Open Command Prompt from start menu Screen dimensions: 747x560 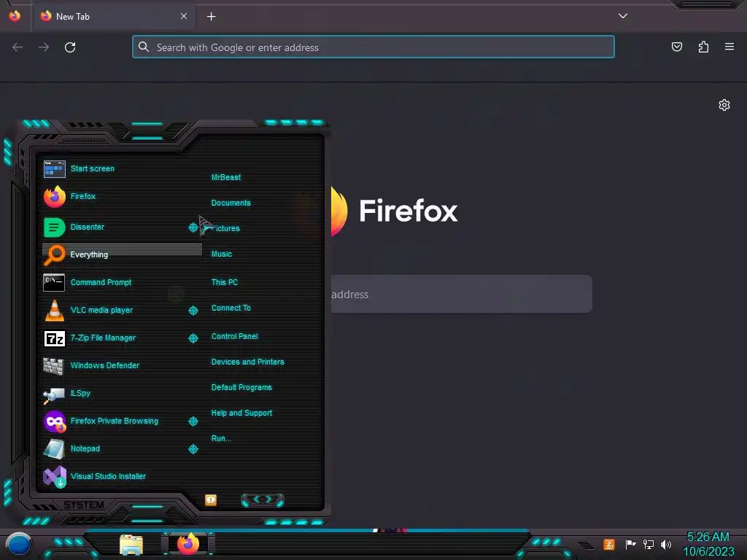122,282
